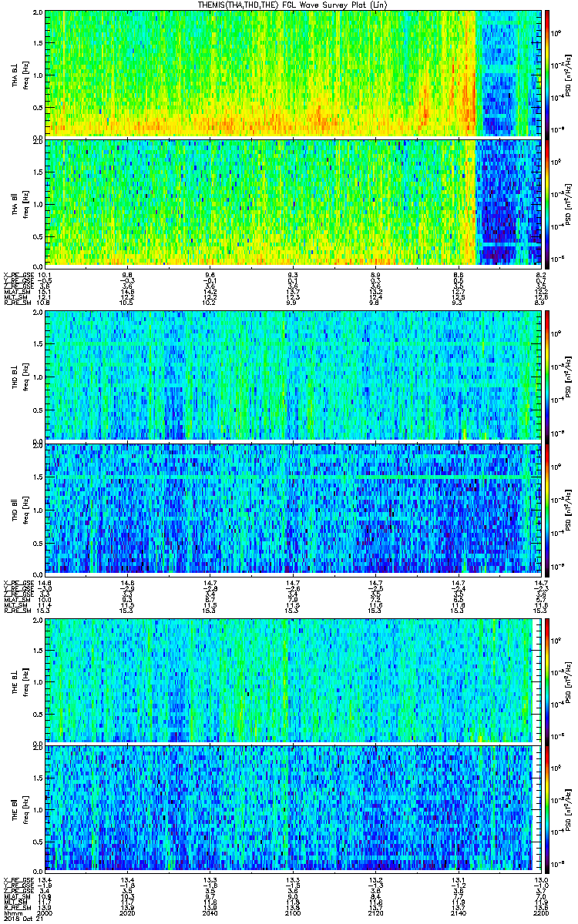
Task: Click the color bar beside the THE B-parallel panel
Action: [547, 808]
